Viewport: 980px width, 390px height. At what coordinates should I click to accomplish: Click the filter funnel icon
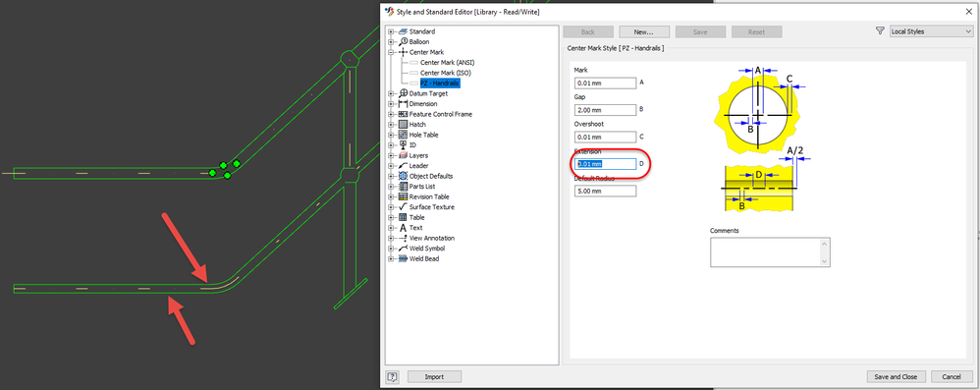(880, 31)
